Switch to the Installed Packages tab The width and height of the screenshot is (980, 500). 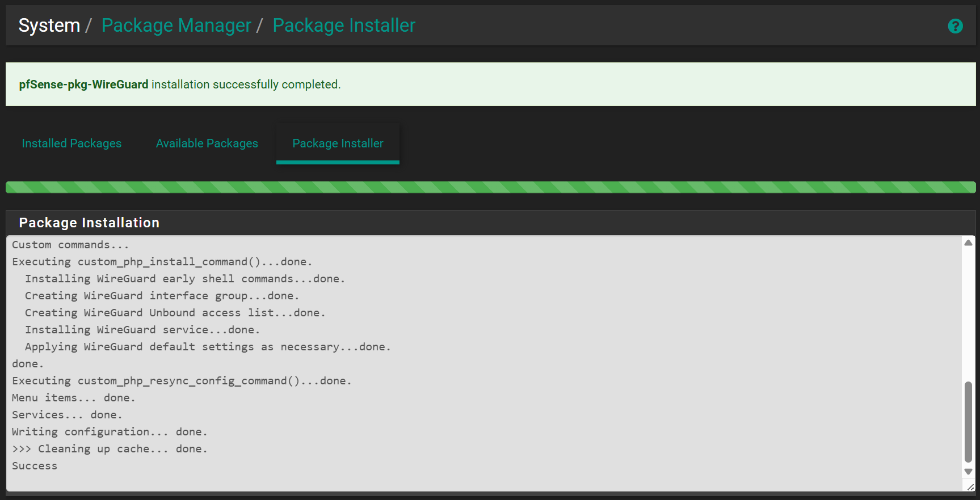(x=71, y=143)
